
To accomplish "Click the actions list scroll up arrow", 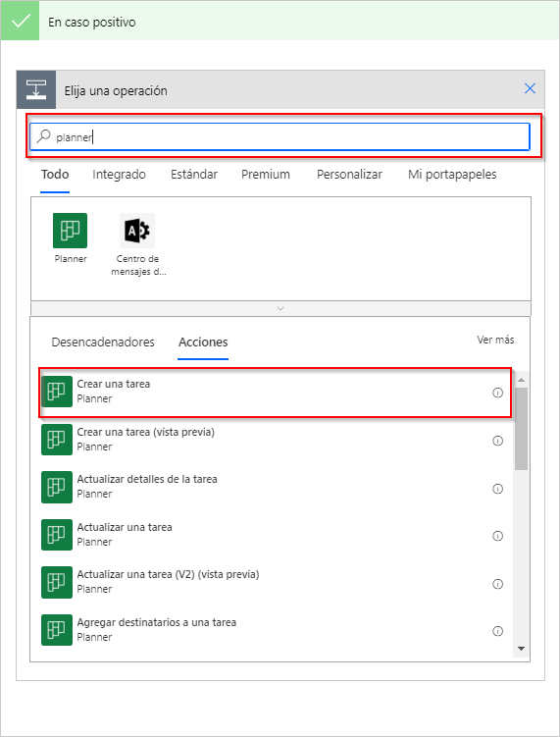I will coord(521,380).
